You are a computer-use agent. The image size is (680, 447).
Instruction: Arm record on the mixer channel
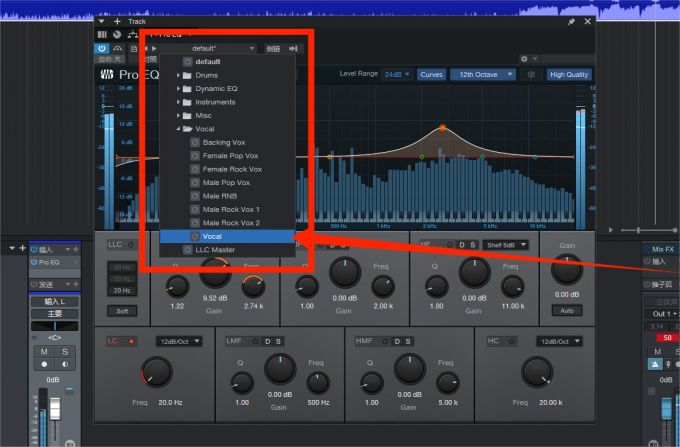(x=44, y=364)
